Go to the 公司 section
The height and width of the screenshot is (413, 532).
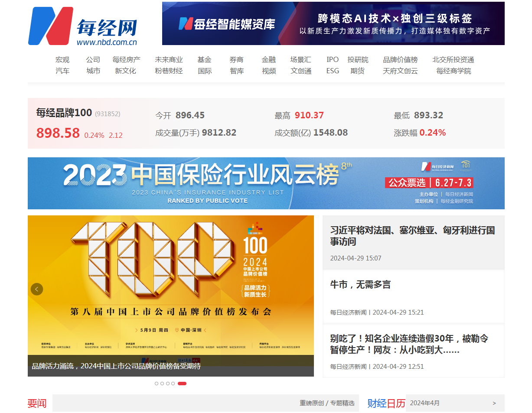(x=93, y=60)
